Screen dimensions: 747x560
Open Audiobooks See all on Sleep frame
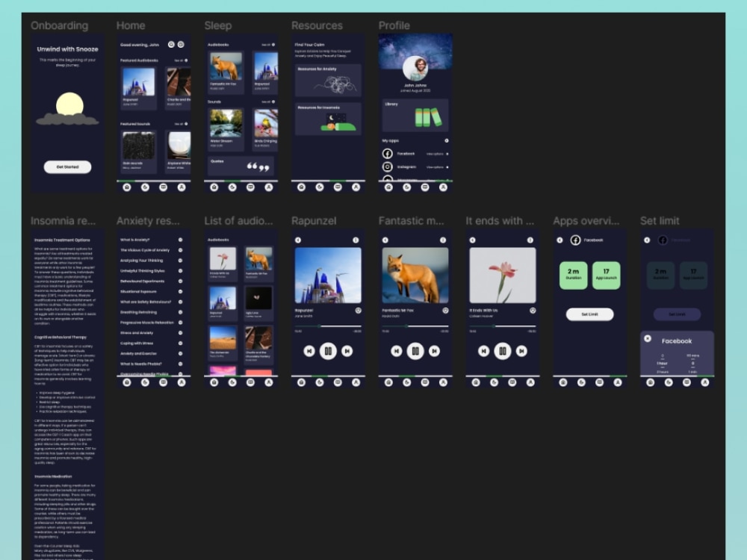pos(268,45)
